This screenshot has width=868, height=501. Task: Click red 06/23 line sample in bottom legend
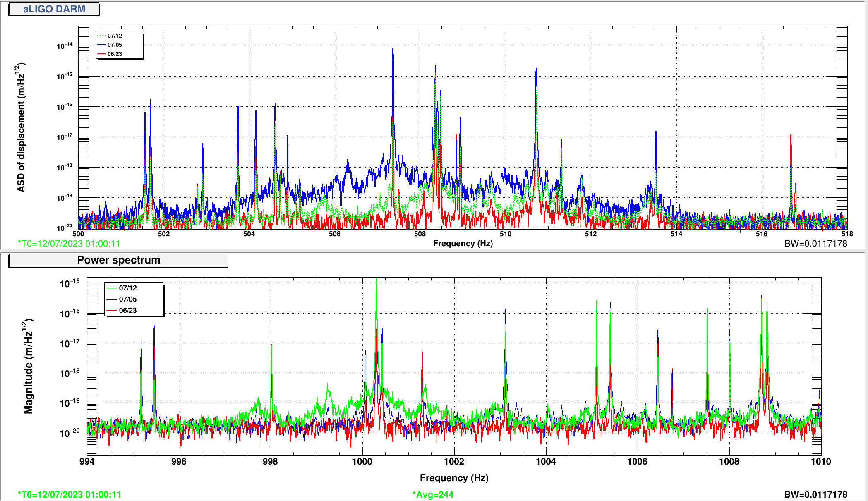click(112, 310)
